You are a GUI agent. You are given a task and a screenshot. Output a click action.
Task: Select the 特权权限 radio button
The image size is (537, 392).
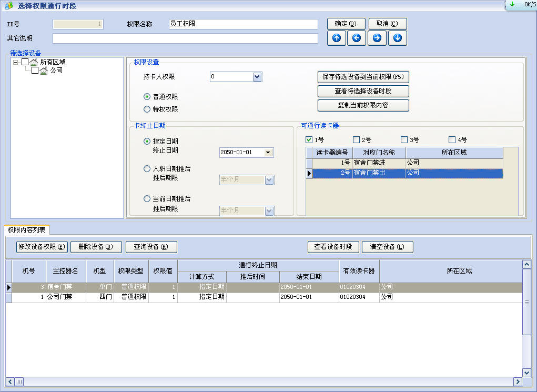click(x=147, y=109)
